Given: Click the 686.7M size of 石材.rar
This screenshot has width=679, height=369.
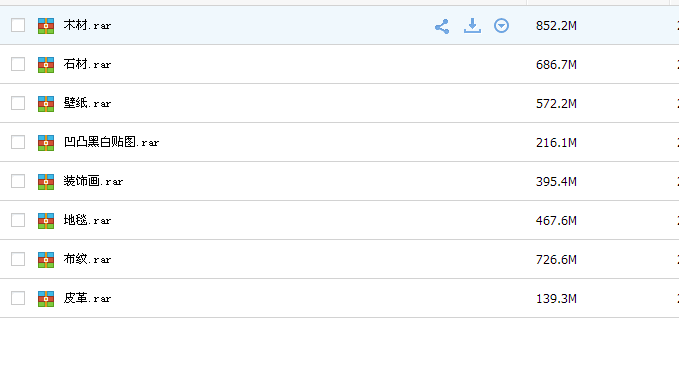Looking at the screenshot, I should [x=556, y=65].
